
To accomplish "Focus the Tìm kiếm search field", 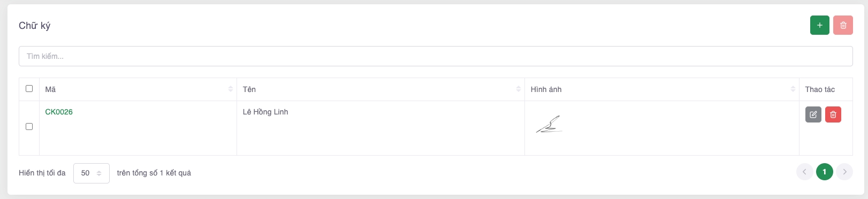I will tap(436, 56).
